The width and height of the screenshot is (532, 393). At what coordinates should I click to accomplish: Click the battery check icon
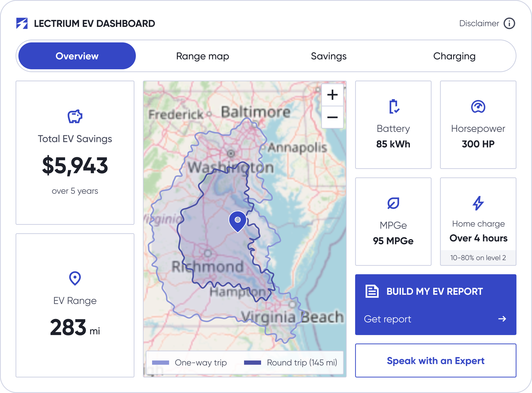[x=394, y=106]
